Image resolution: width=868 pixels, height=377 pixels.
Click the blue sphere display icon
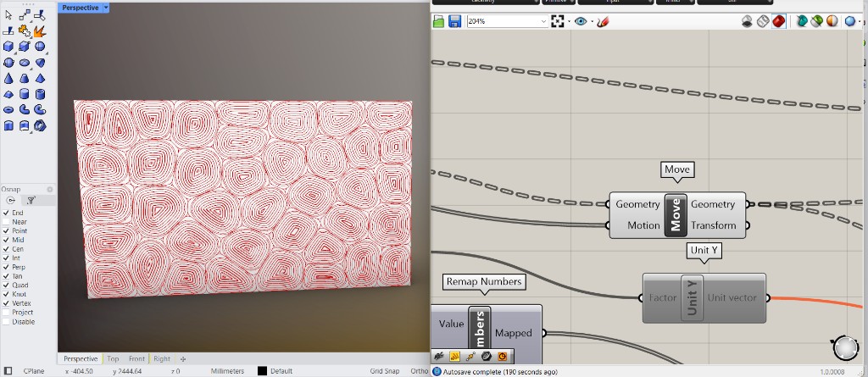coord(850,21)
